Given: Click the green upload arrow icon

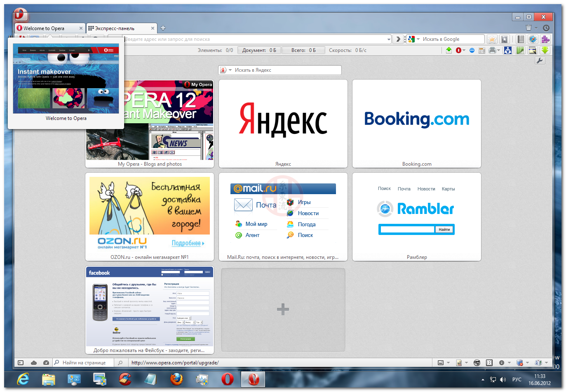Looking at the screenshot, I should pos(449,50).
